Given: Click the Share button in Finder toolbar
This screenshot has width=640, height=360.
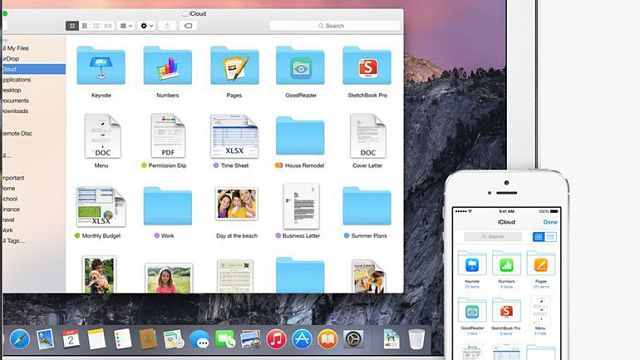Looking at the screenshot, I should (x=167, y=26).
